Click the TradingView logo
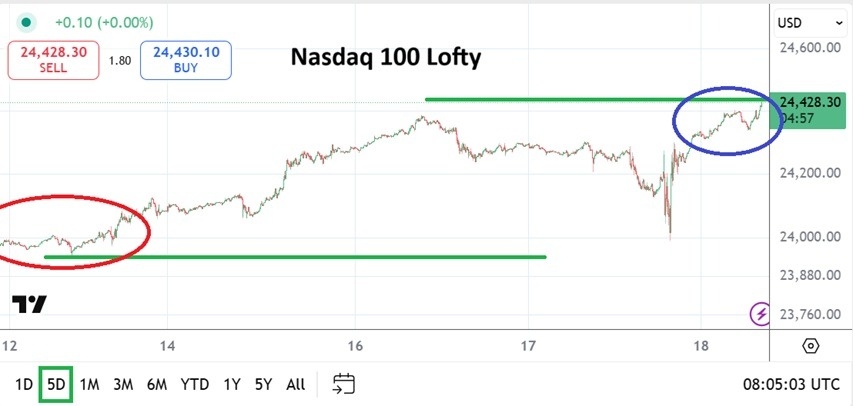Screen dimensions: 853x406 pos(30,305)
